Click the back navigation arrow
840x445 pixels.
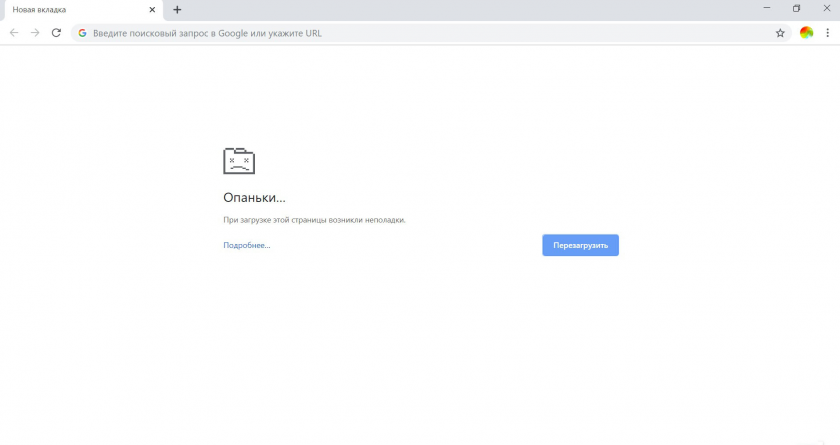point(14,33)
